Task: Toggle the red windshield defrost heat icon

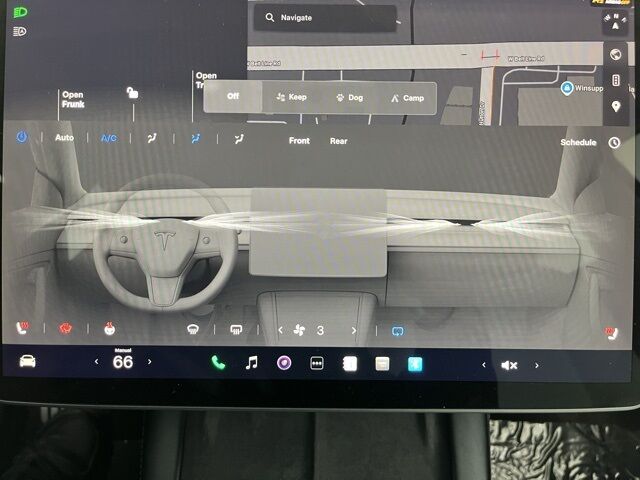Action: (x=65, y=328)
